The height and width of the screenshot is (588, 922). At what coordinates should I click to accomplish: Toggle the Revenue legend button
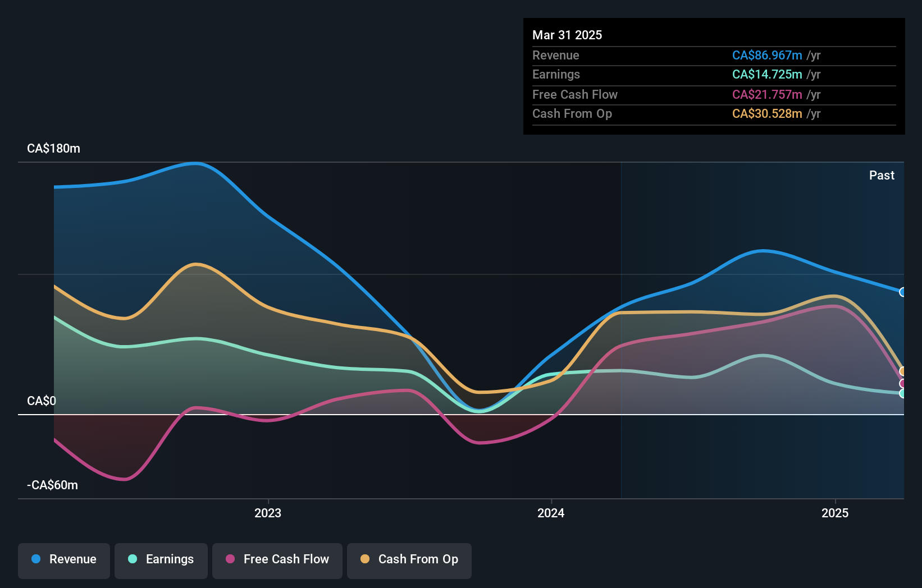(64, 561)
